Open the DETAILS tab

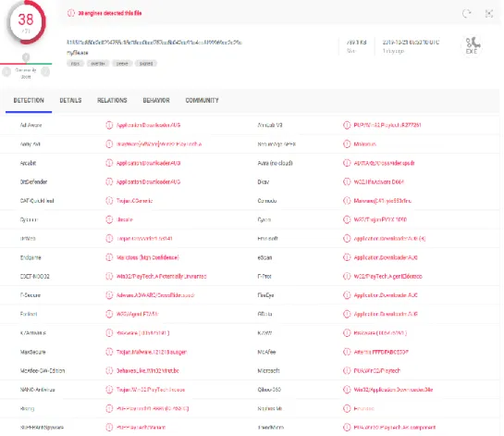pos(70,100)
